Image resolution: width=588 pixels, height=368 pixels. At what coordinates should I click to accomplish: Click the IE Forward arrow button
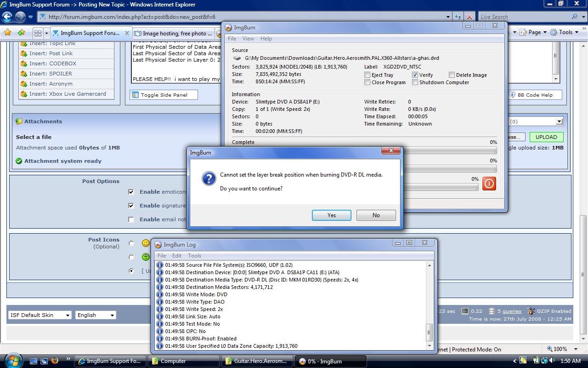coord(20,17)
